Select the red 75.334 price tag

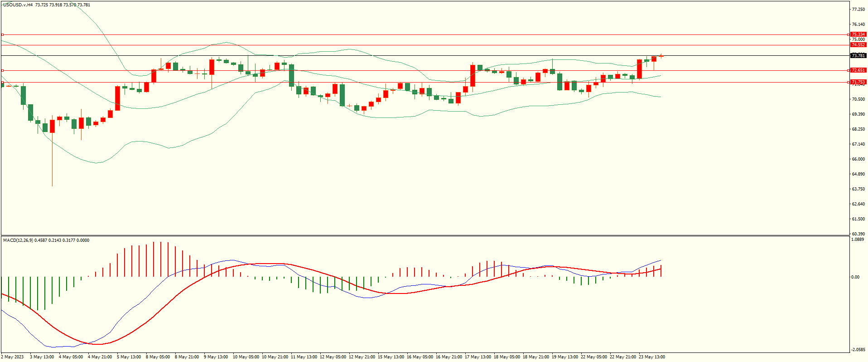858,34
